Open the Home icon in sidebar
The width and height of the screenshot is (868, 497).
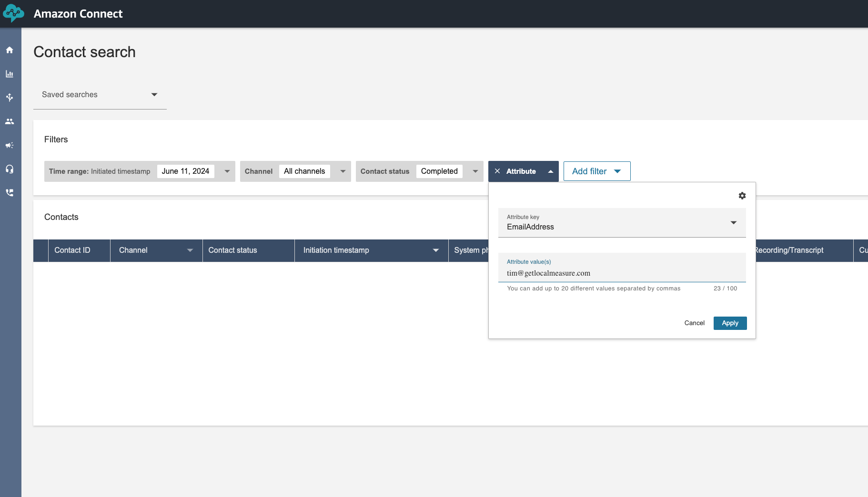tap(10, 50)
